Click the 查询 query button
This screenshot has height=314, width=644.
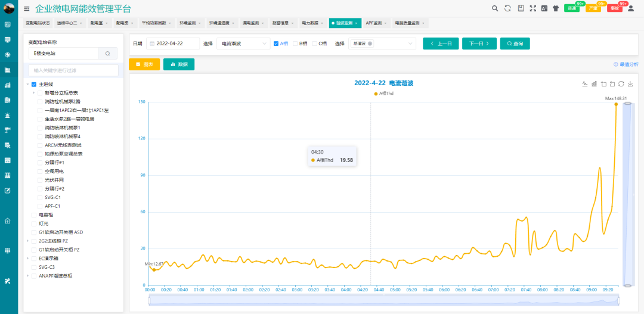pos(515,43)
